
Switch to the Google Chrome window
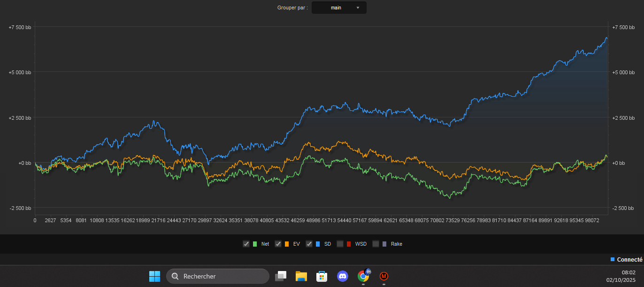click(363, 276)
